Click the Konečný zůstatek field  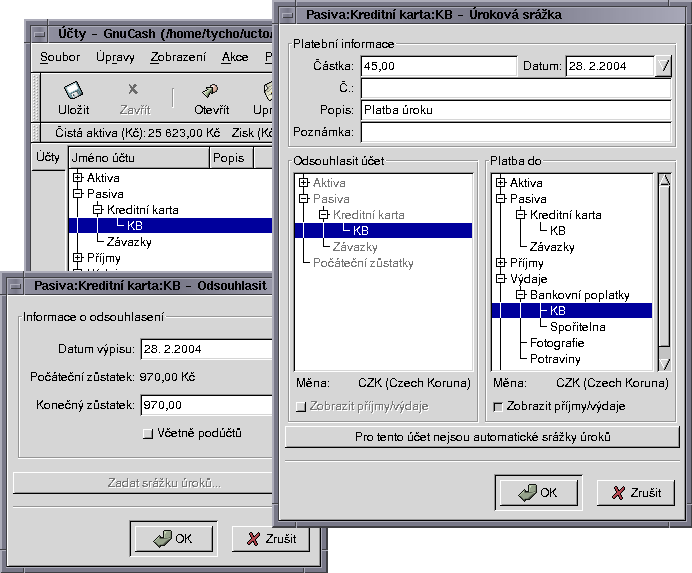pyautogui.click(x=207, y=405)
